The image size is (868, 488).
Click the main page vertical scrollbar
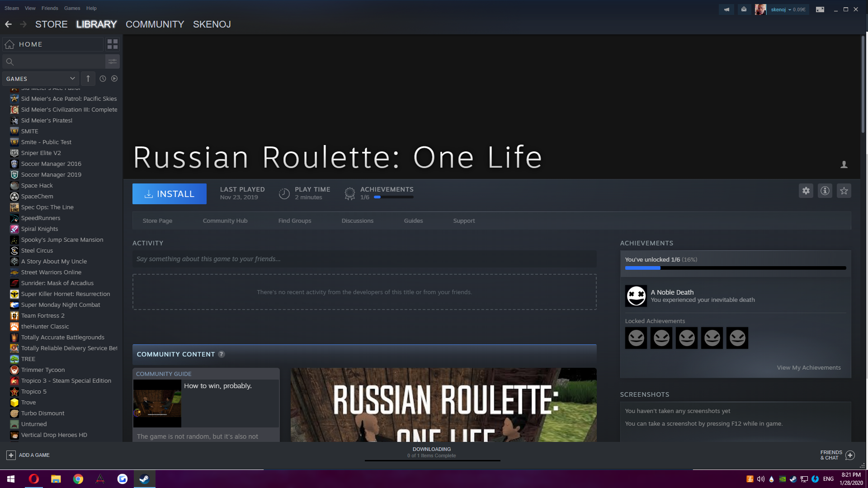863,84
